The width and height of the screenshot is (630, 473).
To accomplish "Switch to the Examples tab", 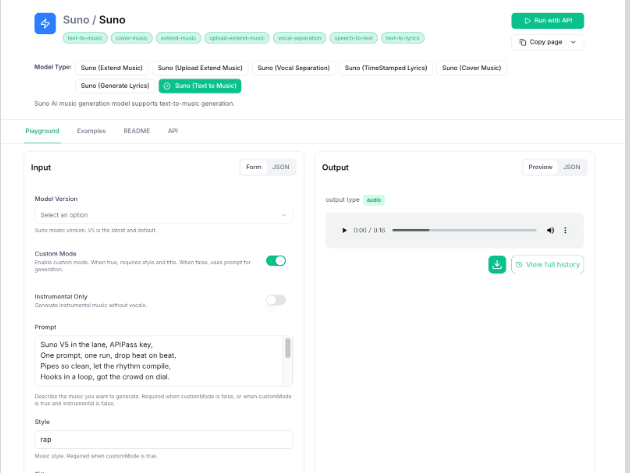I will pyautogui.click(x=91, y=131).
